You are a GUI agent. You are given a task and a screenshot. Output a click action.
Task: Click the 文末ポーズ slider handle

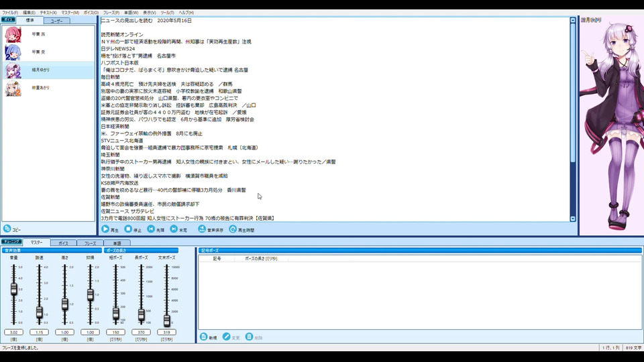pos(166,320)
